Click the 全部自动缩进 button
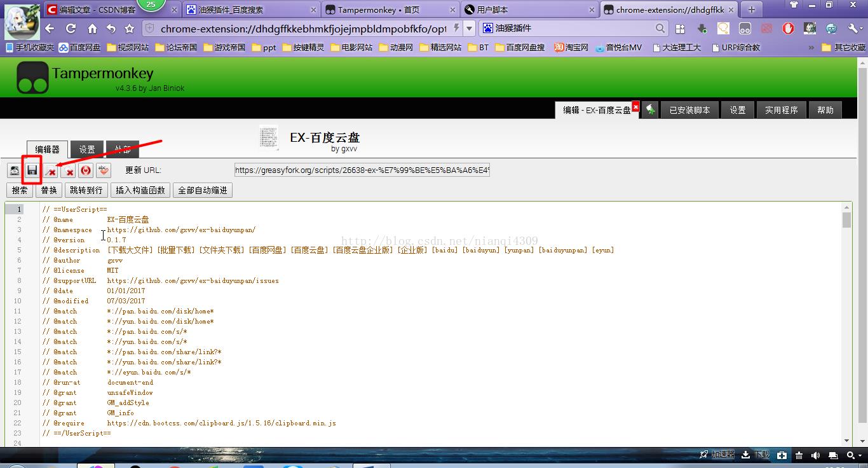The width and height of the screenshot is (868, 468). [202, 190]
